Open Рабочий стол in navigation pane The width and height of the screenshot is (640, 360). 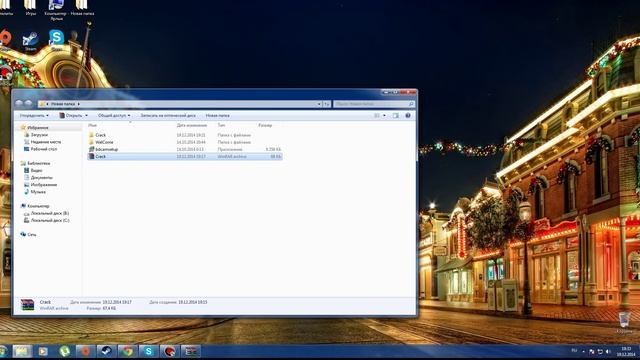tap(44, 149)
